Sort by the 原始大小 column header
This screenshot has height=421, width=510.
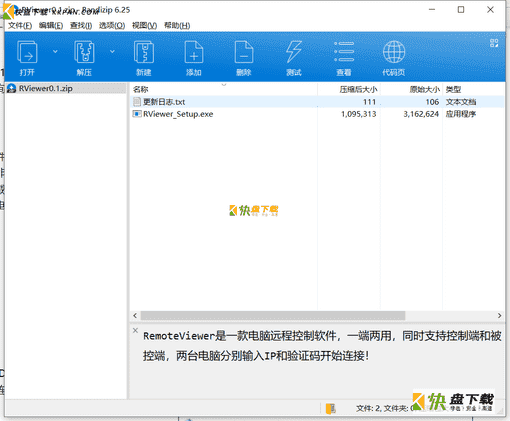click(411, 89)
